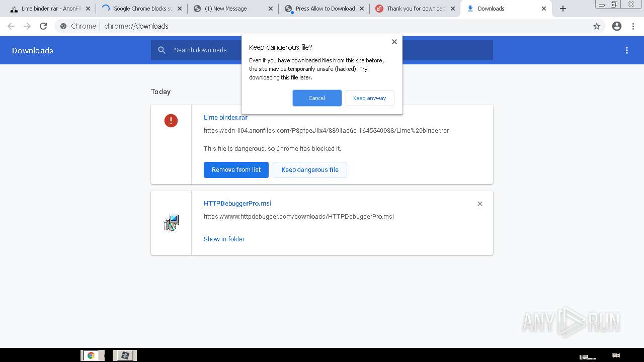
Task: Open the installer app in the taskbar
Action: [125, 355]
